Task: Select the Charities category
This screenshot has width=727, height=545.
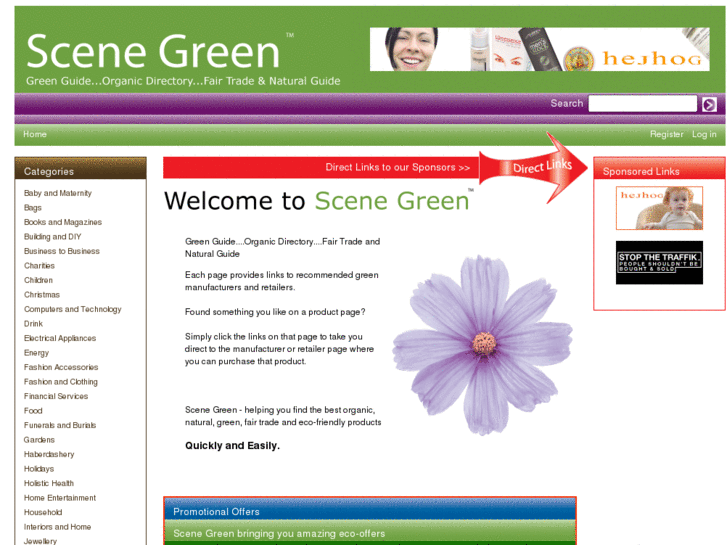Action: click(x=39, y=266)
